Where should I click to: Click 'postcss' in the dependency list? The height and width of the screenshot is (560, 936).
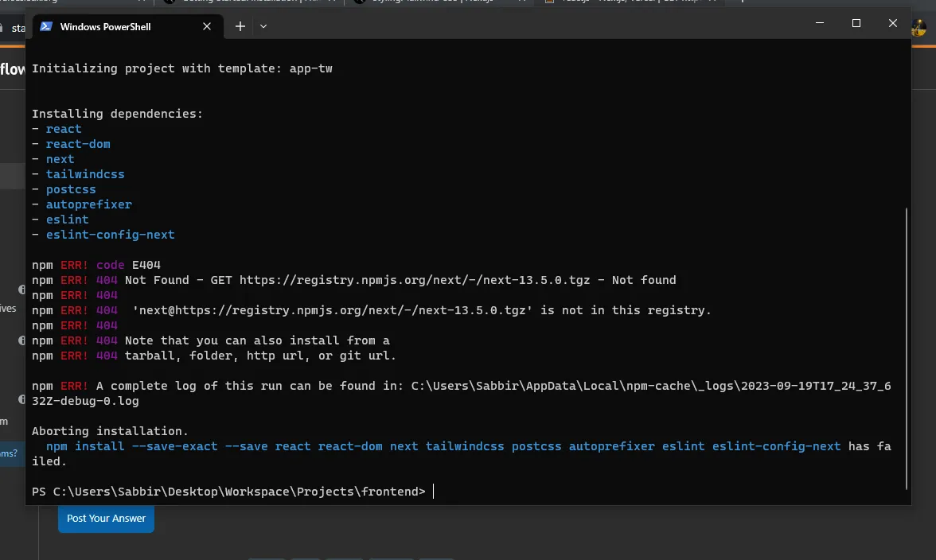click(71, 189)
